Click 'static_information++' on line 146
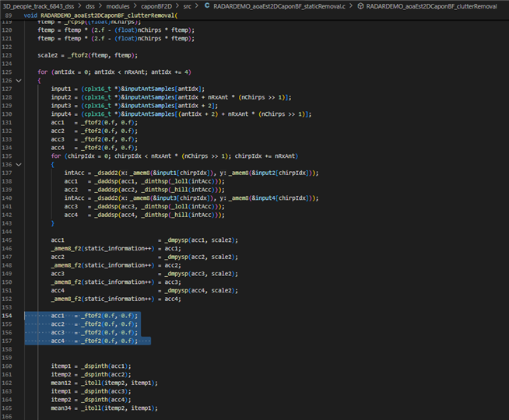 click(x=118, y=248)
